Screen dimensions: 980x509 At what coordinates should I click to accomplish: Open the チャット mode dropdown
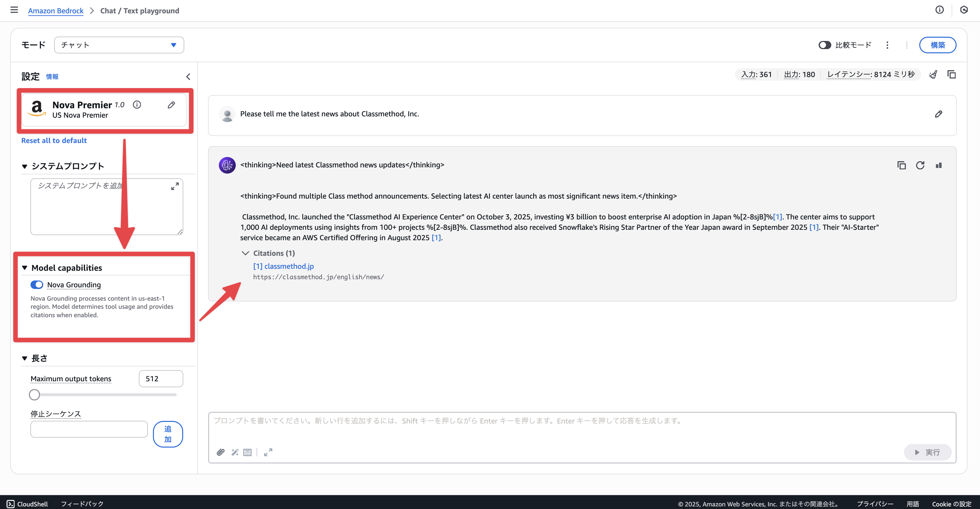(x=119, y=45)
